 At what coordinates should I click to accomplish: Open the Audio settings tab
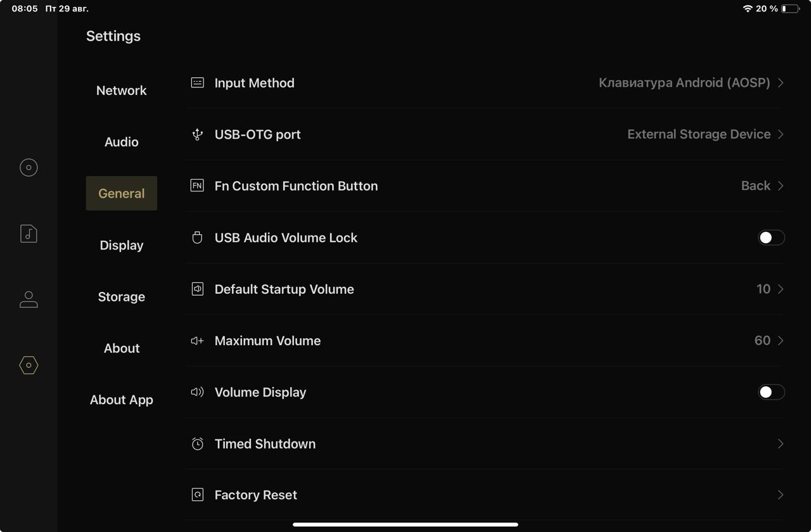[122, 142]
